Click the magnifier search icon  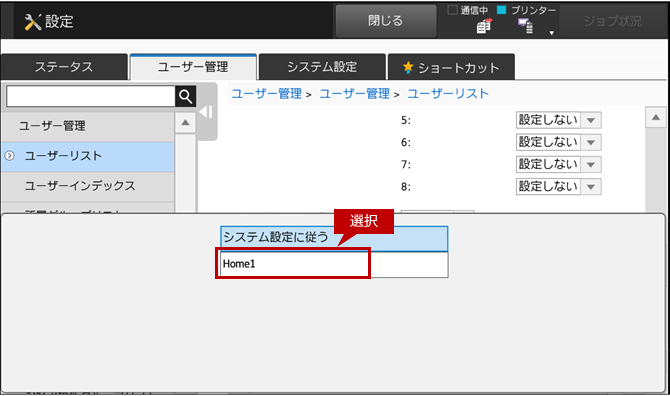(185, 97)
